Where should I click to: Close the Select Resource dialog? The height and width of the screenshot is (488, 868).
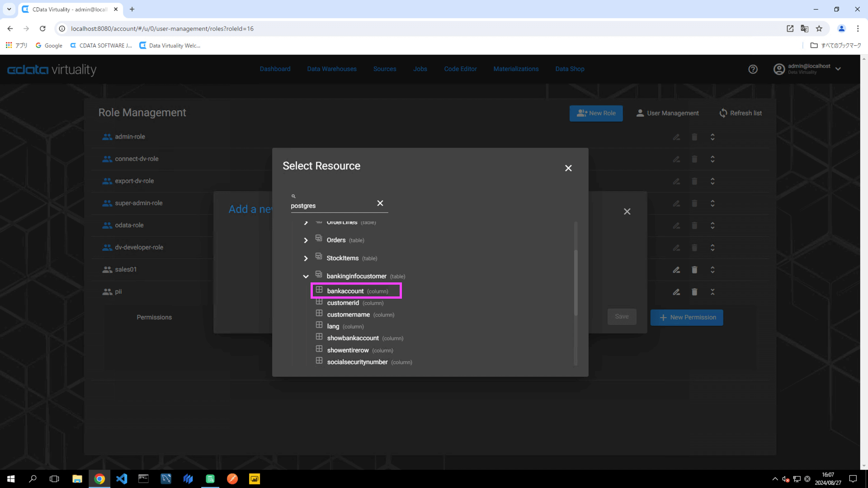(x=568, y=168)
